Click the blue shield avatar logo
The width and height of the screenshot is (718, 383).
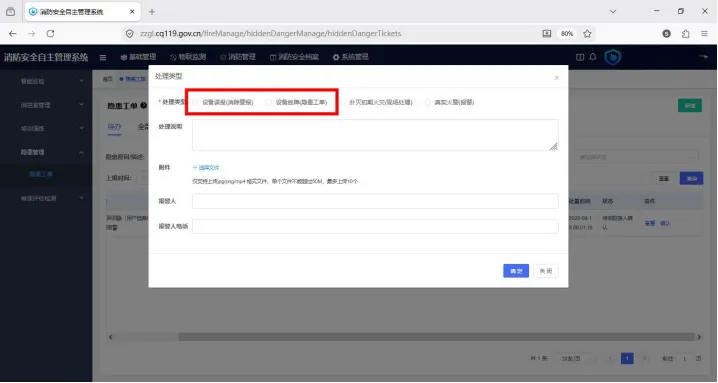[613, 57]
